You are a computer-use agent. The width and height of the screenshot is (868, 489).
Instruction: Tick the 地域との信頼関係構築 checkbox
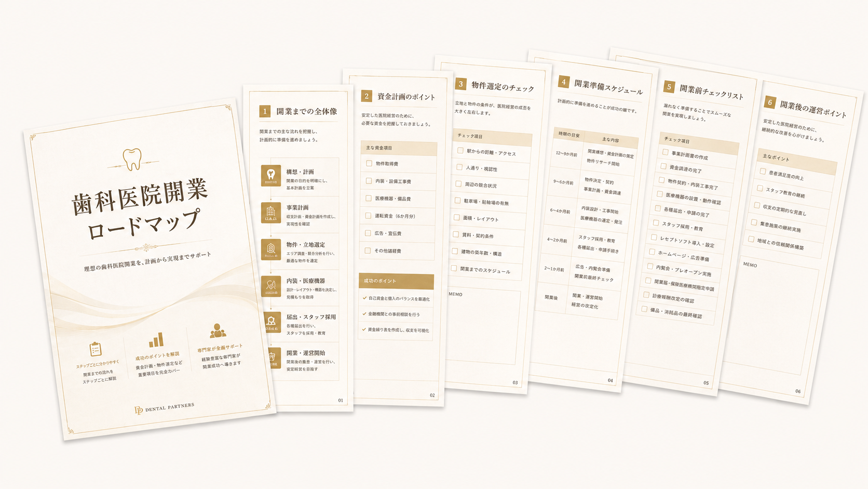pos(751,239)
